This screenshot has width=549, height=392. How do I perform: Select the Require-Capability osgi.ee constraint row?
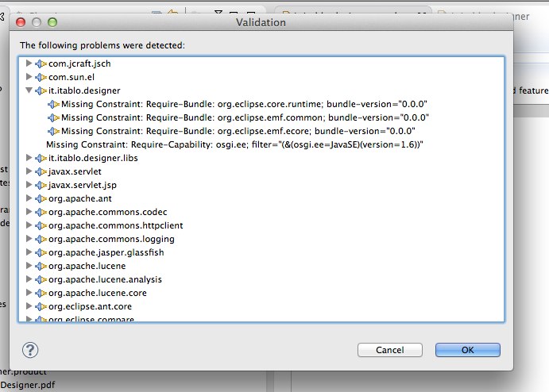click(234, 144)
